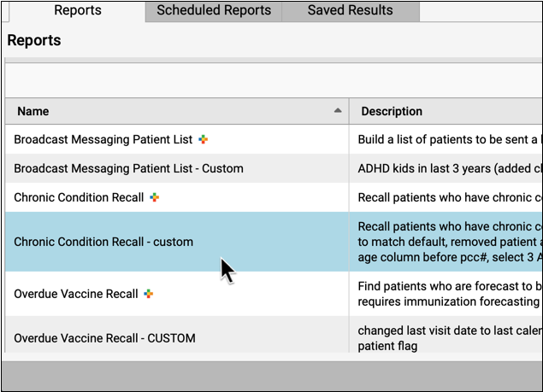Open the Chronic Condition Recall - custom row

click(103, 242)
